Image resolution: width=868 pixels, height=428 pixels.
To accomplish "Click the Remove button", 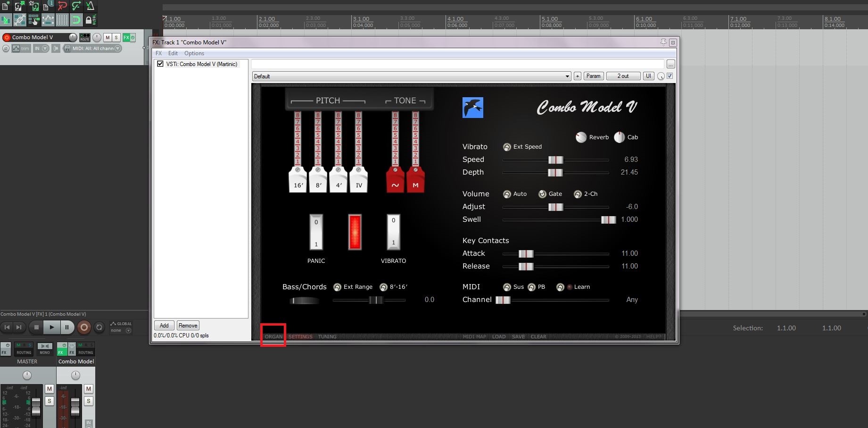I will 188,326.
